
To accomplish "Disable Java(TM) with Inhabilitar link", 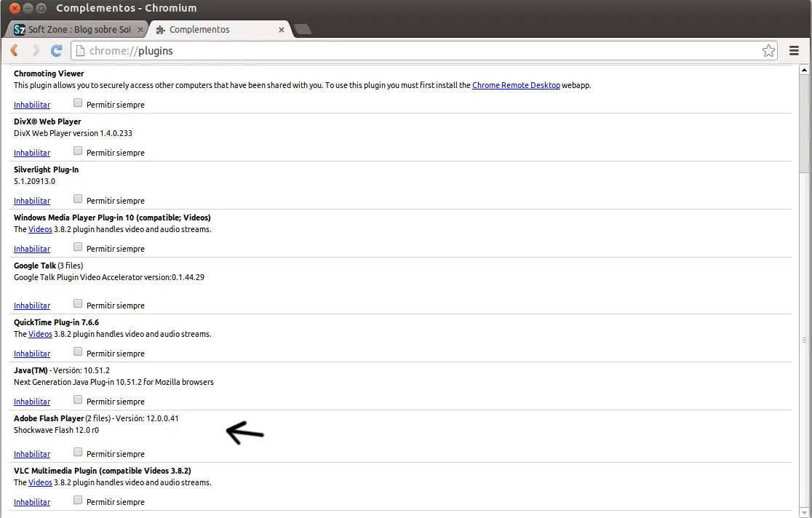I will 32,402.
